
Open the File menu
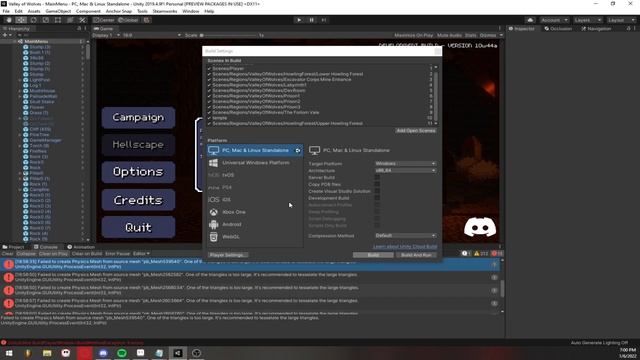[x=6, y=11]
